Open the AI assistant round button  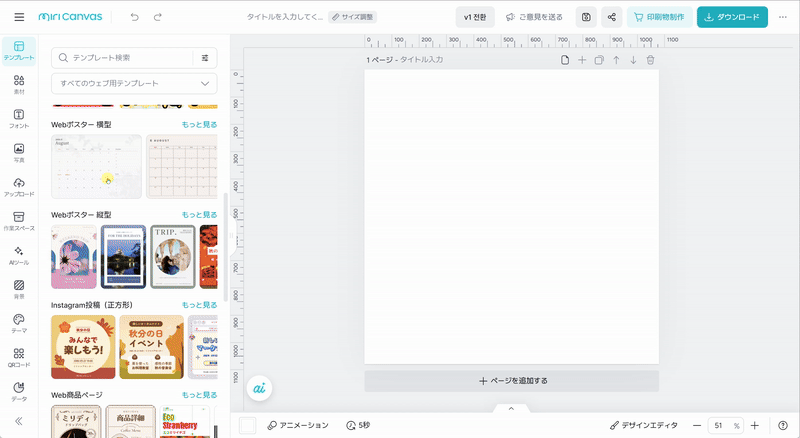[259, 388]
